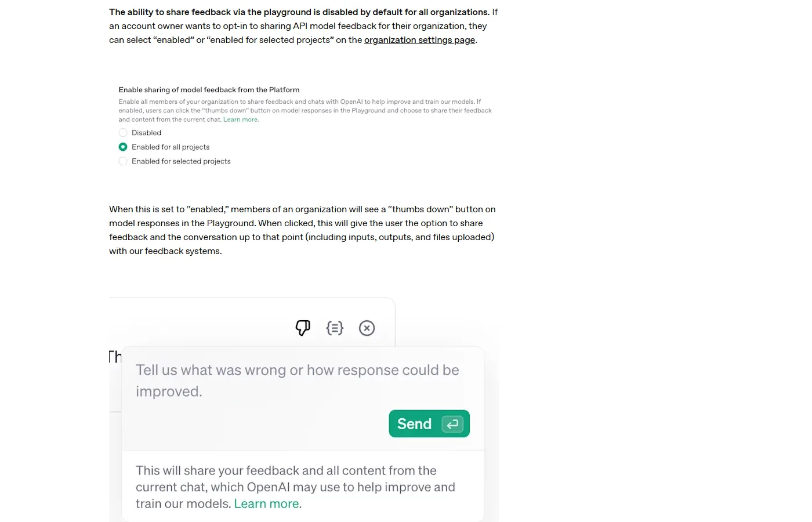Open Learn more link in sharing description
The width and height of the screenshot is (812, 522).
(241, 119)
